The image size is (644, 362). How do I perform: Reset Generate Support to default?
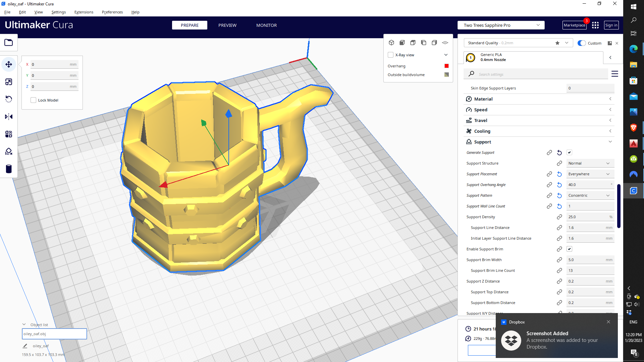[x=559, y=153]
